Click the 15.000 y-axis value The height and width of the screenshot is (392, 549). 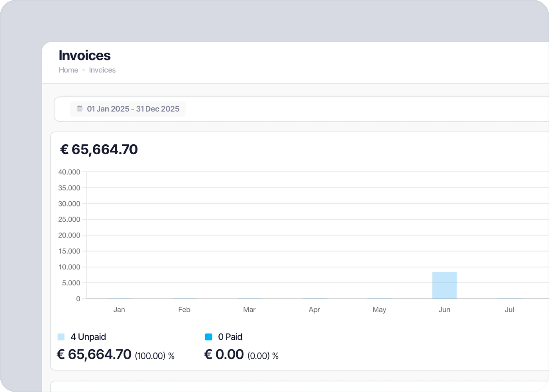tap(69, 251)
